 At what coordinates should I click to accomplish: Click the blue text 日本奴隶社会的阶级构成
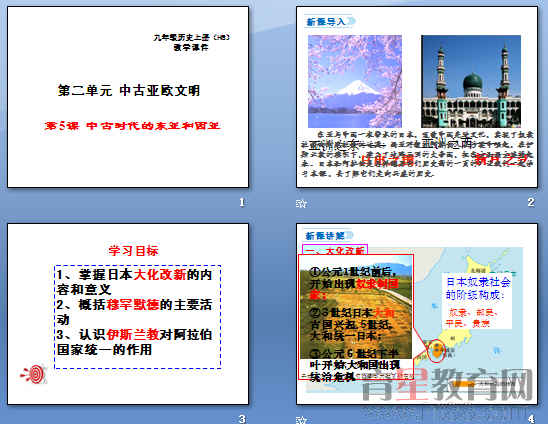click(478, 288)
